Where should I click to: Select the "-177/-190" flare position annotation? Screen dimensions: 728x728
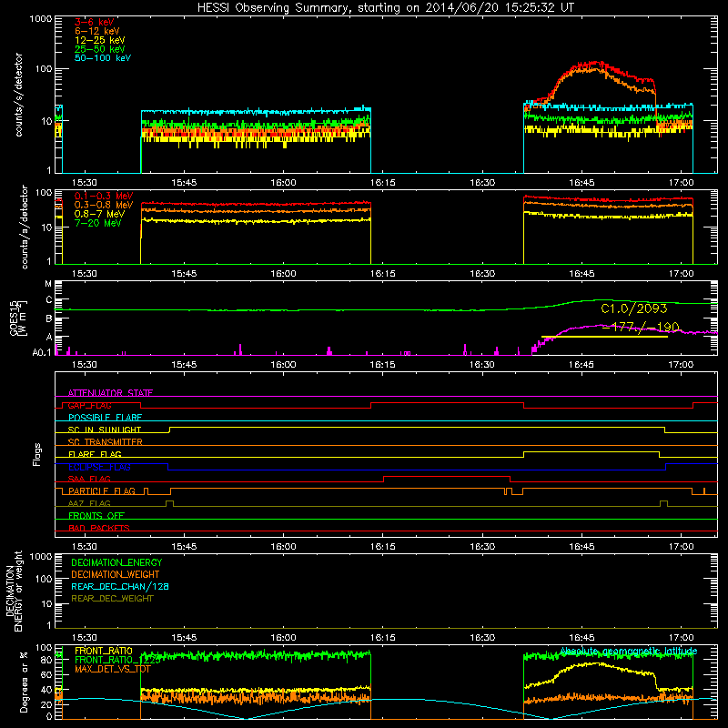(641, 328)
